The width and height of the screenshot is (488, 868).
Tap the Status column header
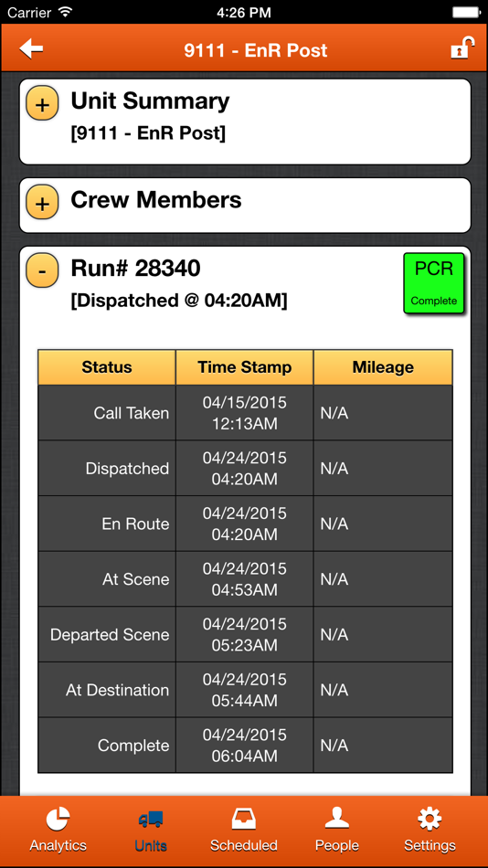(x=107, y=367)
